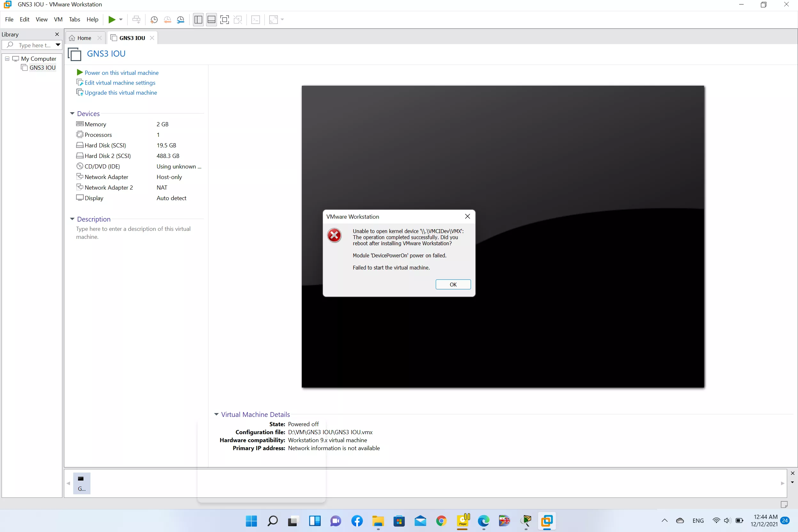
Task: Open the console view toolbar icon
Action: (256, 19)
